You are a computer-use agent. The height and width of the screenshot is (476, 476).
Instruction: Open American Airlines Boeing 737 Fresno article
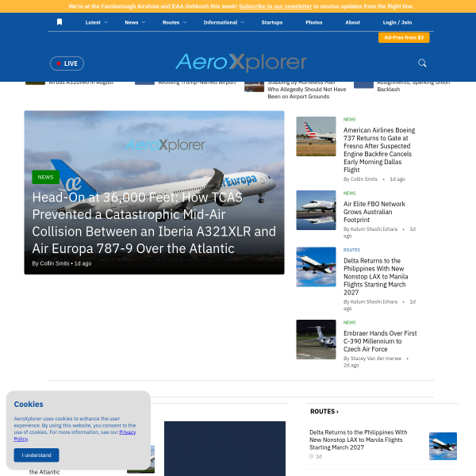coord(379,150)
